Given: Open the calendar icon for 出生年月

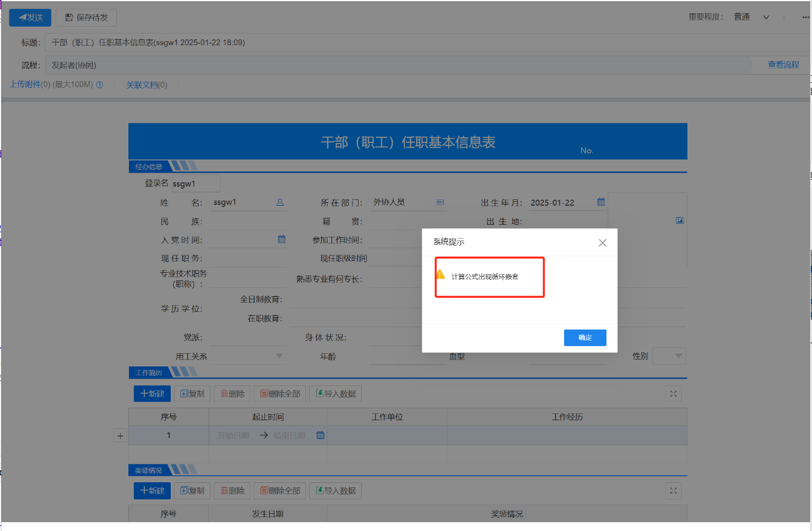Looking at the screenshot, I should pos(601,203).
